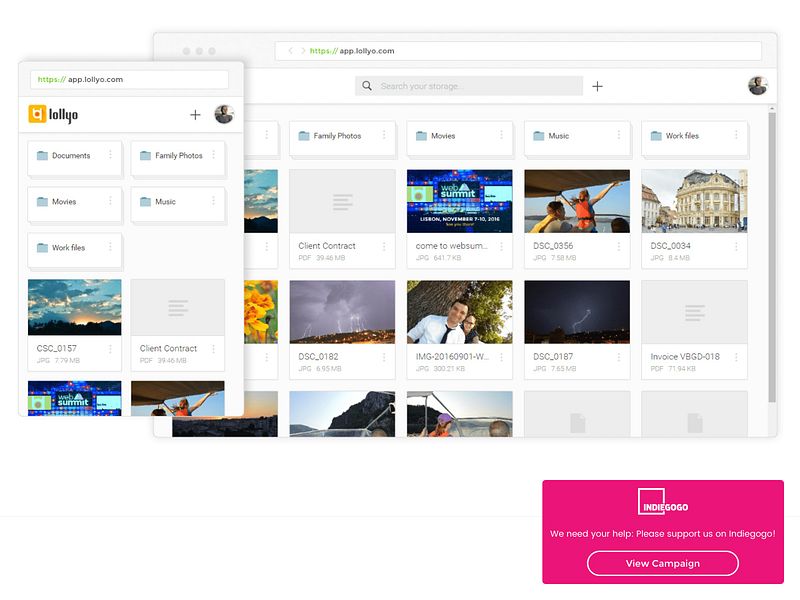Screen dimensions: 800x600
Task: Open options menu for Movies folder in large window
Action: [x=501, y=135]
